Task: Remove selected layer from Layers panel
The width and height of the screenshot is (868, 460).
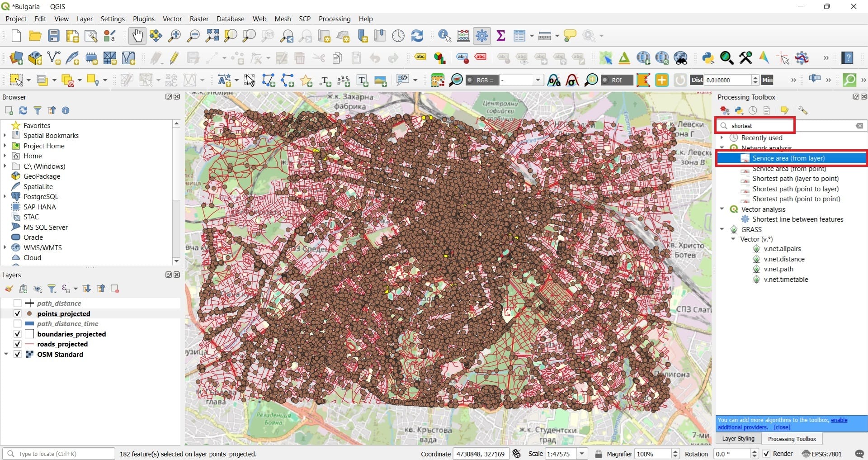Action: [x=115, y=289]
